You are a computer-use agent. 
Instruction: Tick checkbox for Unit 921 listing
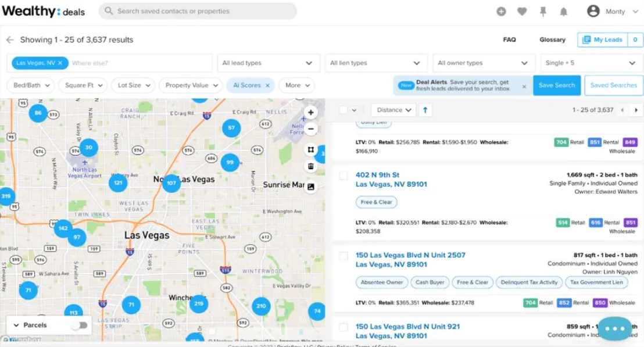coord(344,327)
